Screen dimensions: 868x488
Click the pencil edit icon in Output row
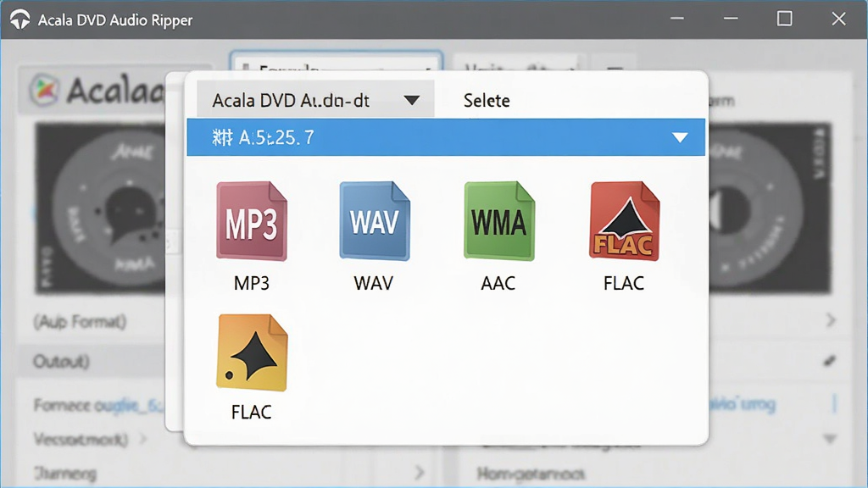coord(829,361)
